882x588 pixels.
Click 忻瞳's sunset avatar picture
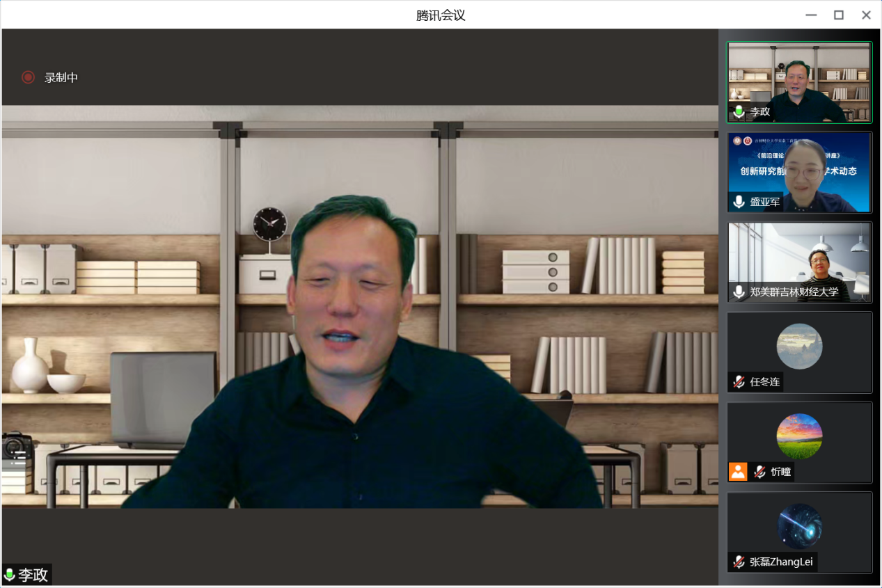(x=799, y=436)
